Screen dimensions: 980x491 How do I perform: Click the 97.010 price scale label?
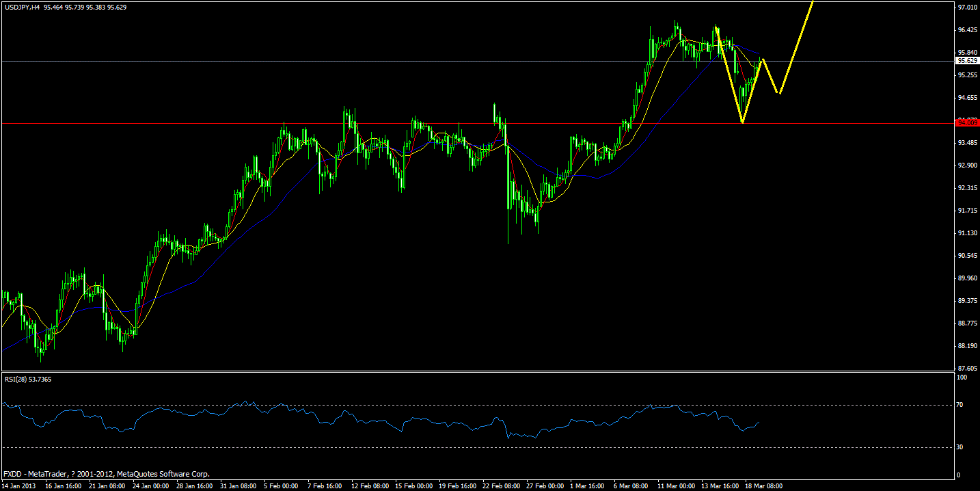tap(968, 7)
